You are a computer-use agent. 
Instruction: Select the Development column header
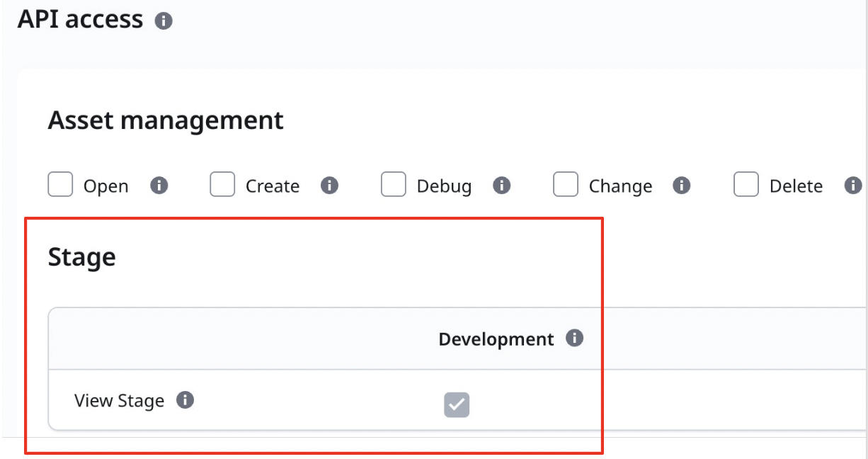[496, 339]
